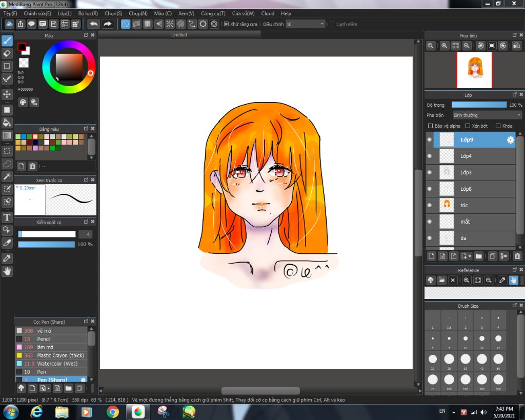Image resolution: width=525 pixels, height=420 pixels.
Task: Select the eyedropper in Reference panel
Action: click(x=502, y=281)
